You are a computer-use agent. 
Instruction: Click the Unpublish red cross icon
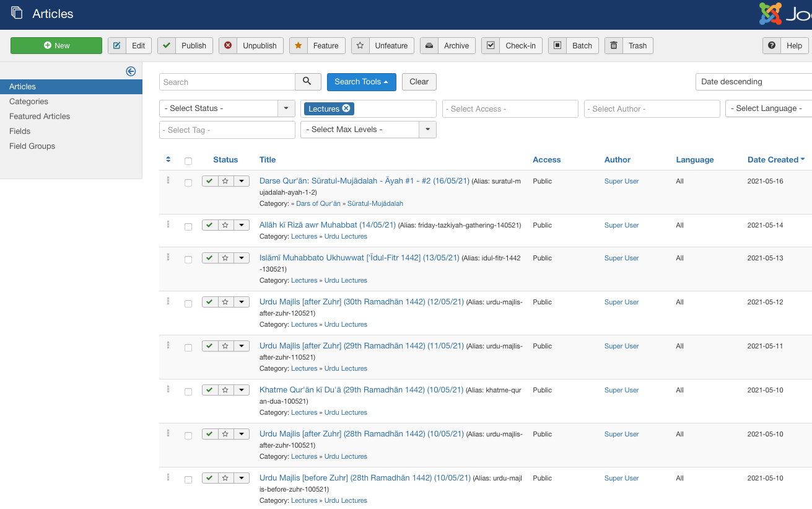point(228,45)
